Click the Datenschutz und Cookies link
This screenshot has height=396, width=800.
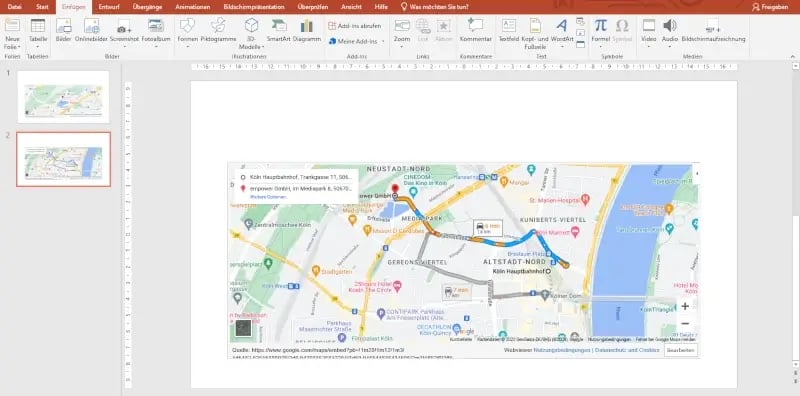point(627,351)
